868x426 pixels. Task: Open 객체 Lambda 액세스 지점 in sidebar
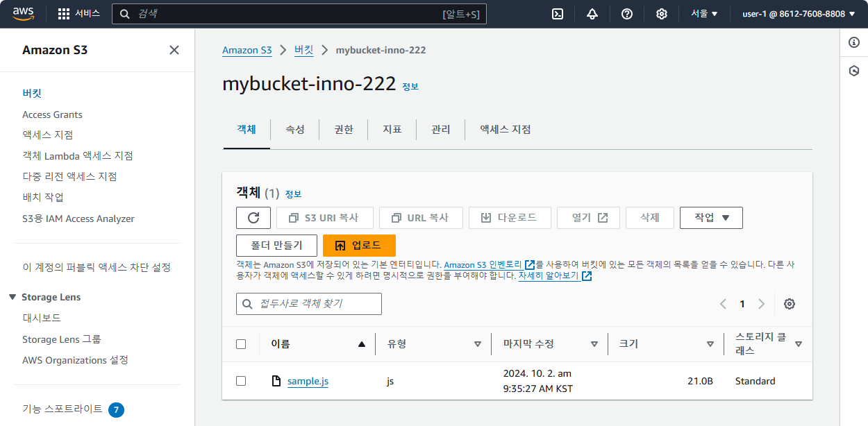[78, 155]
